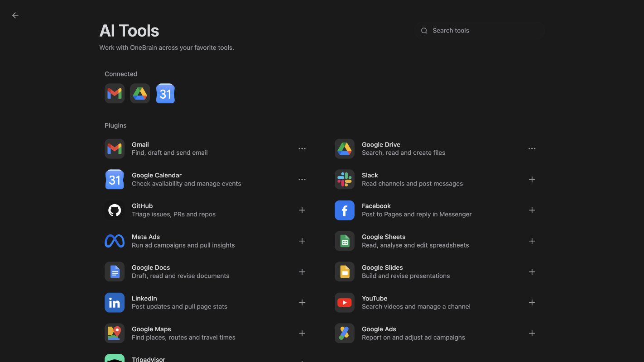Add the Facebook plugin

(x=532, y=210)
